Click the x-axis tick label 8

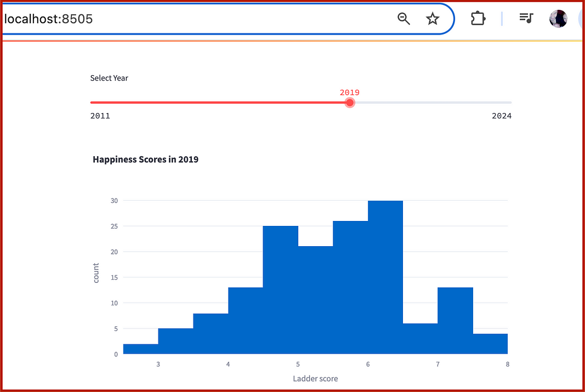507,365
